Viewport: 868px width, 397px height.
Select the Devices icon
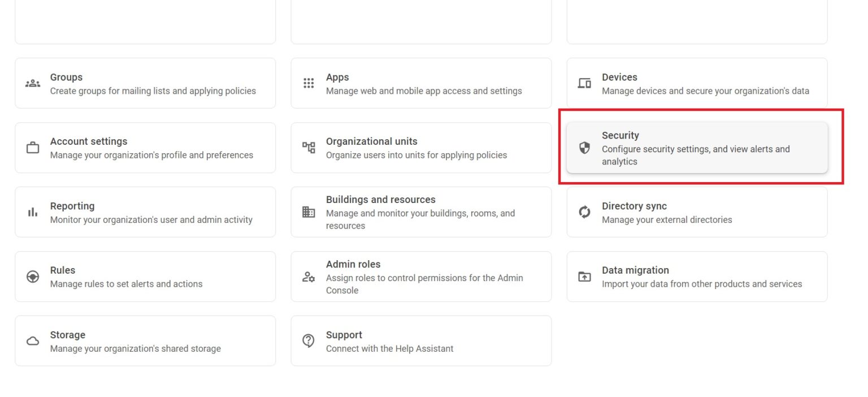coord(584,83)
